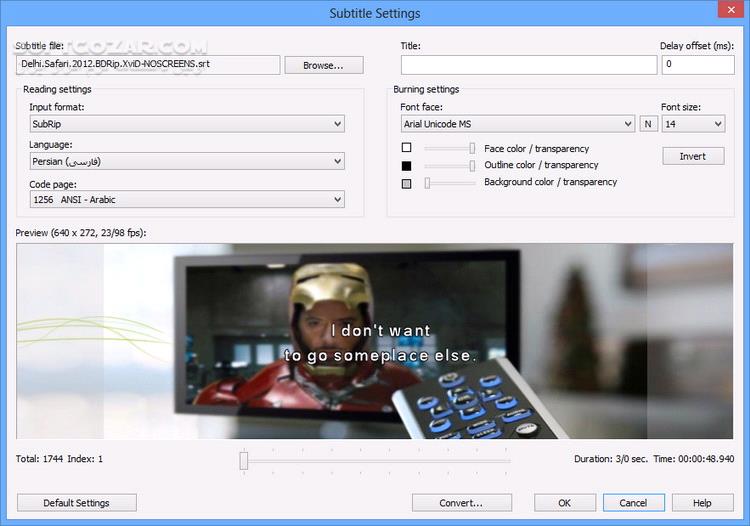
Task: Click the gray Background color swatch
Action: (x=407, y=184)
